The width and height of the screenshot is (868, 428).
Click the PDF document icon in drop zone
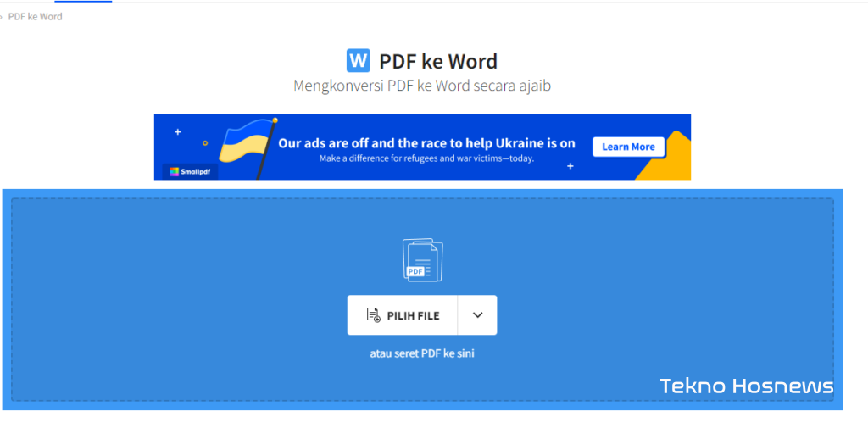tap(422, 260)
